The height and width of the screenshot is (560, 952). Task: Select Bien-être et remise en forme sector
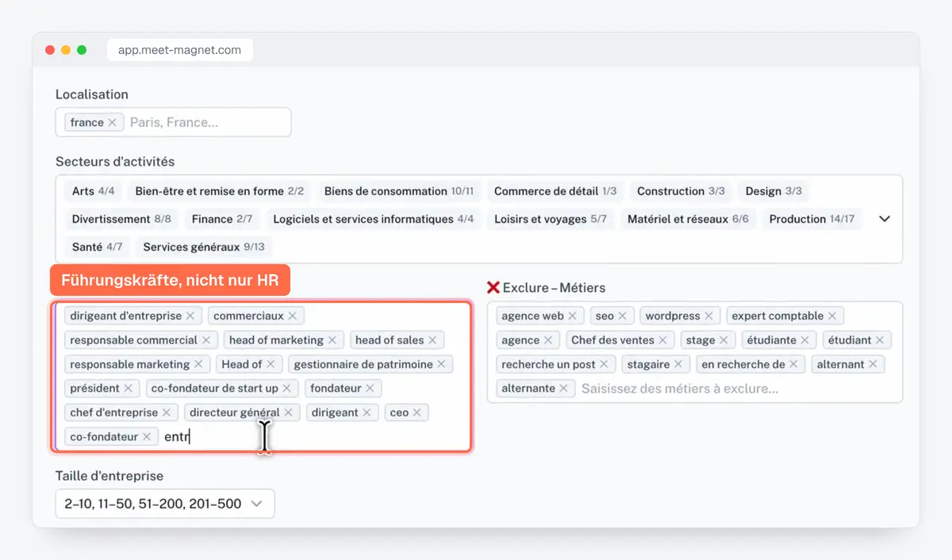[x=220, y=191]
